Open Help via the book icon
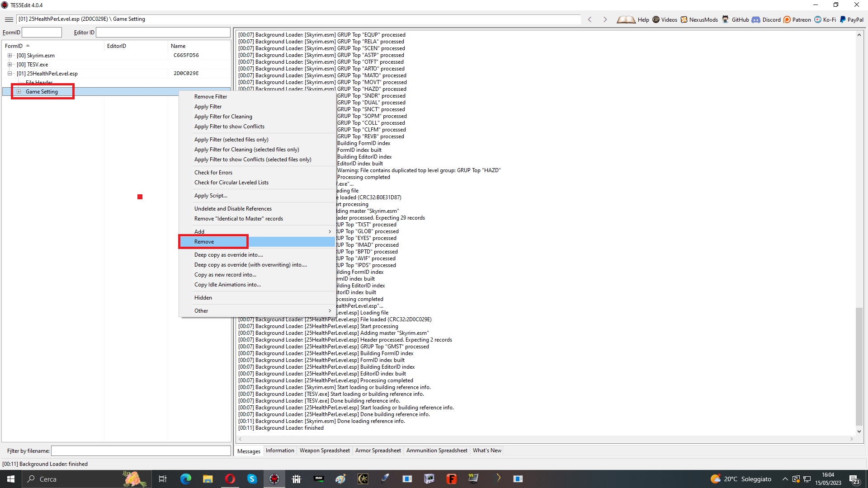Viewport: 868px width, 488px height. [632, 19]
